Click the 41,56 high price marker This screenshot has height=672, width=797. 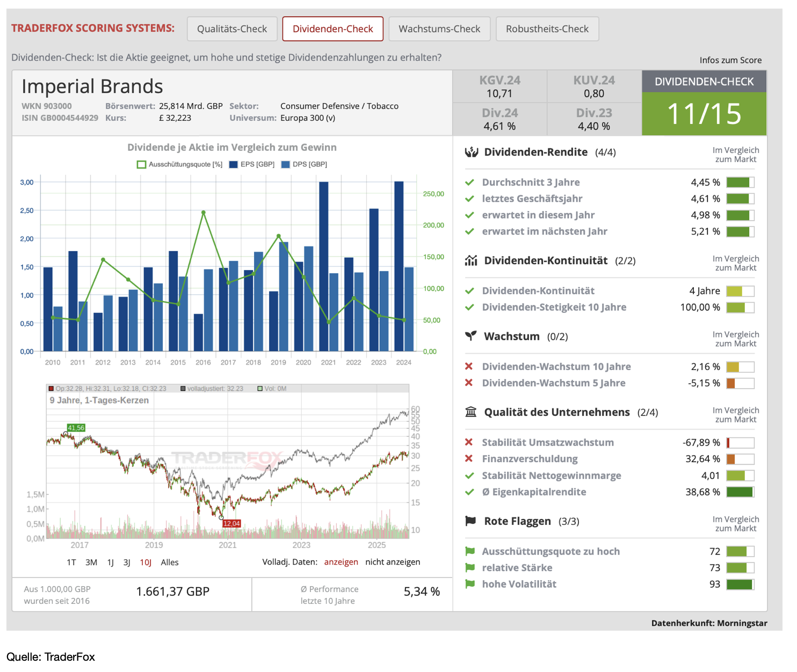(x=76, y=428)
